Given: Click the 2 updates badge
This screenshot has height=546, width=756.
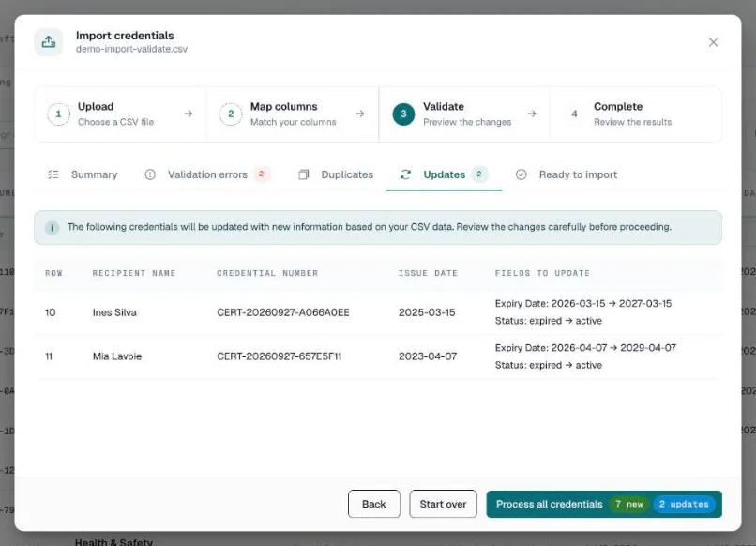Looking at the screenshot, I should point(685,504).
